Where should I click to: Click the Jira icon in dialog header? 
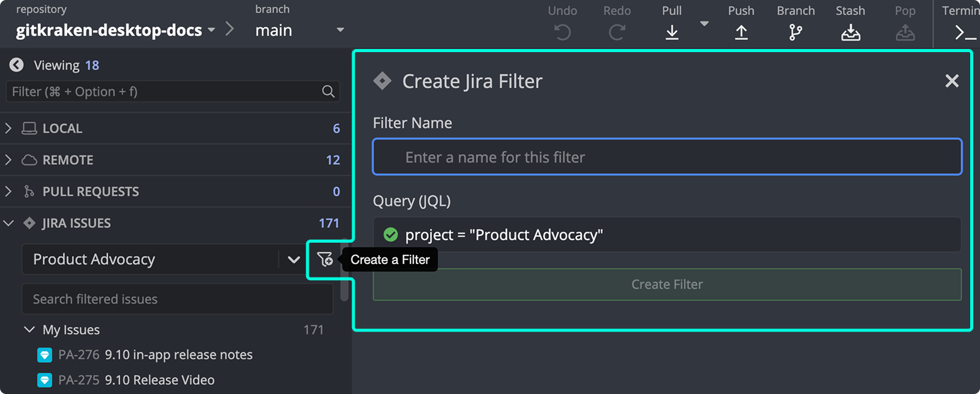coord(382,81)
